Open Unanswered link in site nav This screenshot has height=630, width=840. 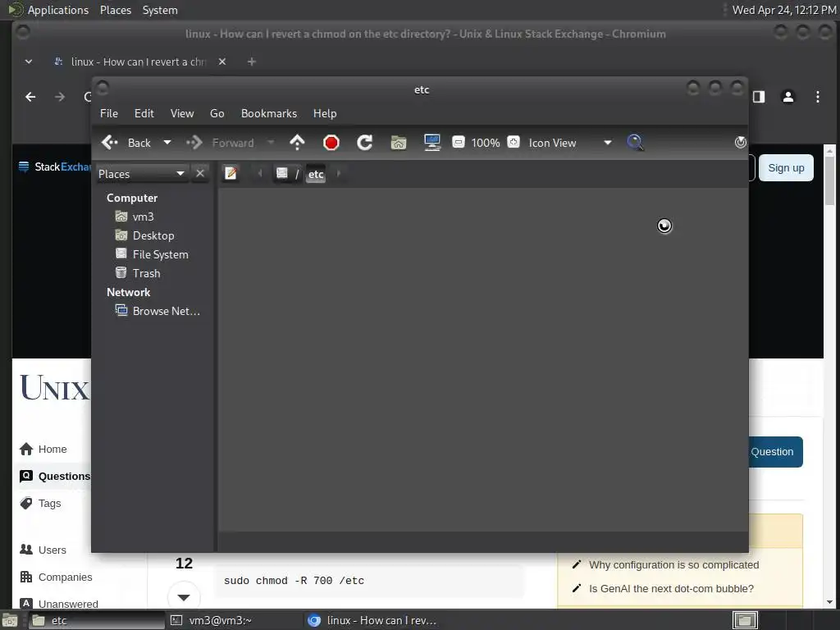click(59, 604)
